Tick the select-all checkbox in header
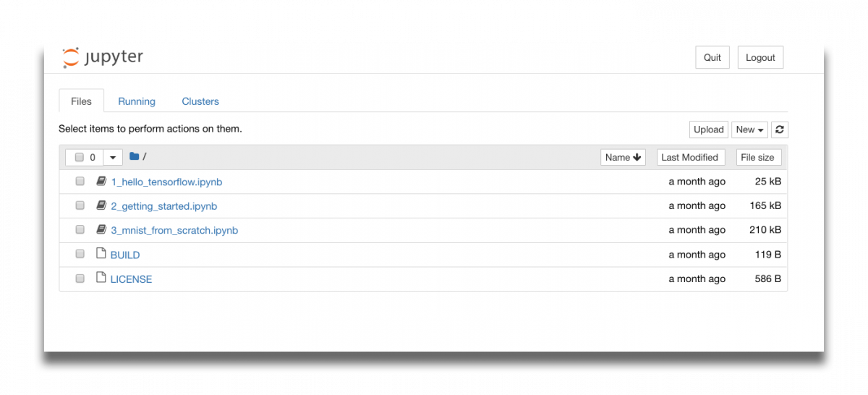This screenshot has width=868, height=395. (x=80, y=157)
